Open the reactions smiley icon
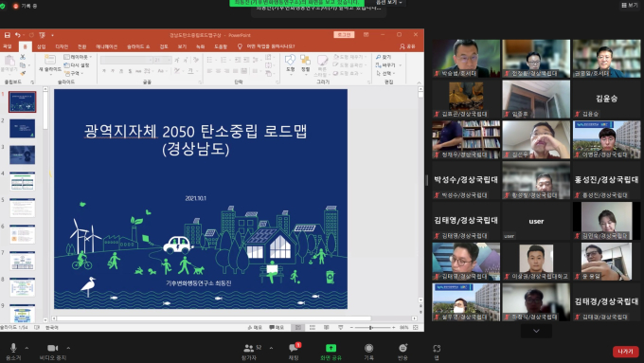 [402, 348]
